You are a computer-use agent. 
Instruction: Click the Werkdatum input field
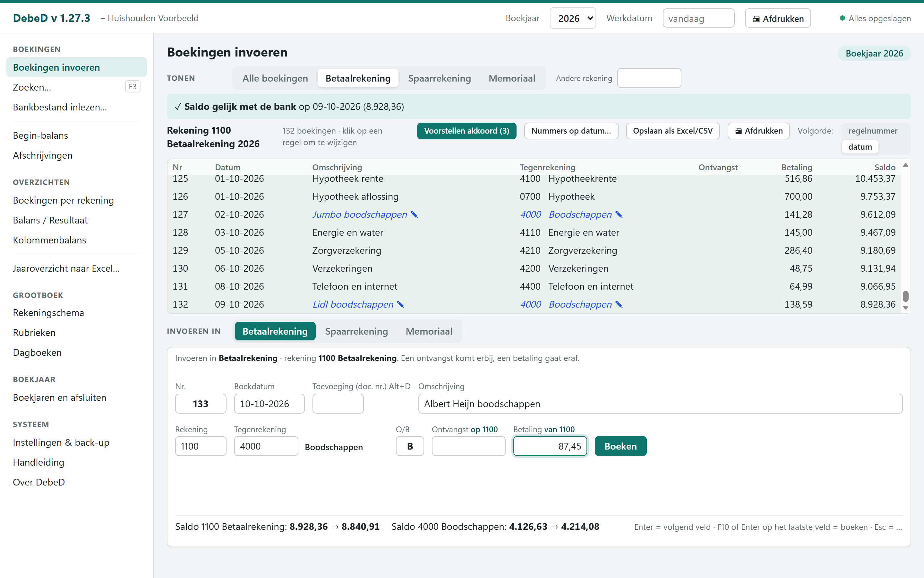(698, 18)
